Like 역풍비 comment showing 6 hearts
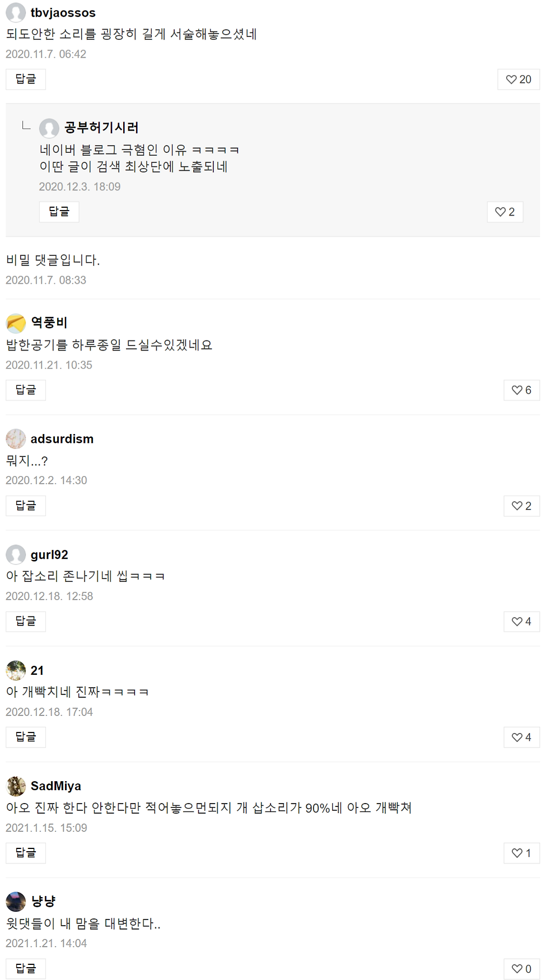This screenshot has height=980, width=560. [x=521, y=390]
